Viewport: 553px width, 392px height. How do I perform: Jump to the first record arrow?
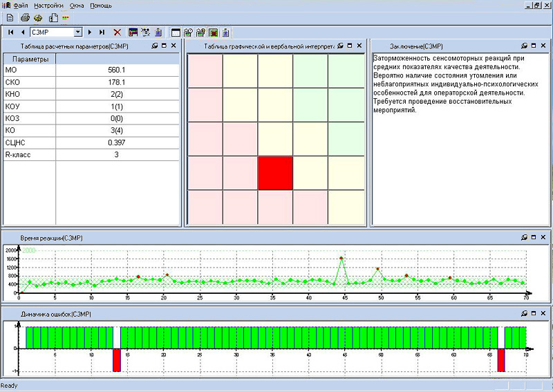click(x=10, y=32)
